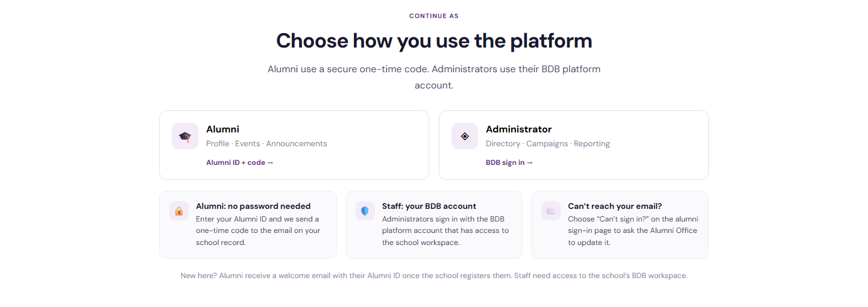Click the graduation cap Alumni icon
The image size is (868, 307).
tap(185, 136)
